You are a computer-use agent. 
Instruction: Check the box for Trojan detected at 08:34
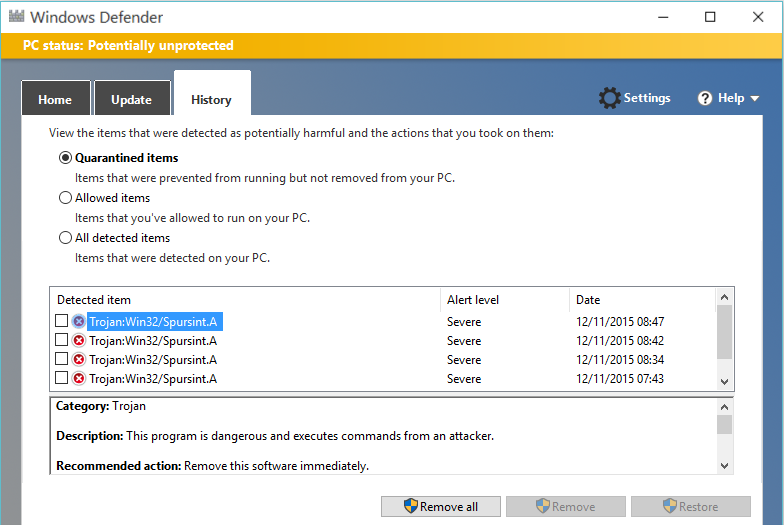pyautogui.click(x=62, y=359)
